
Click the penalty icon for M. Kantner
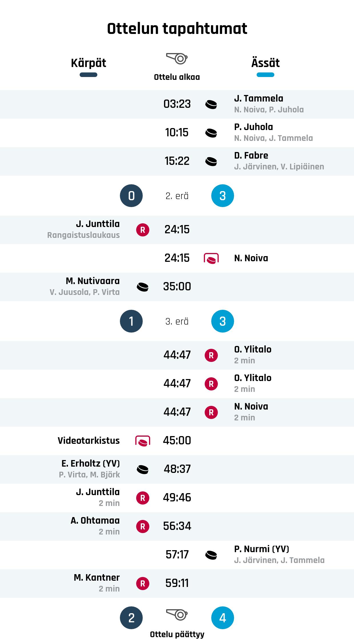tap(143, 584)
